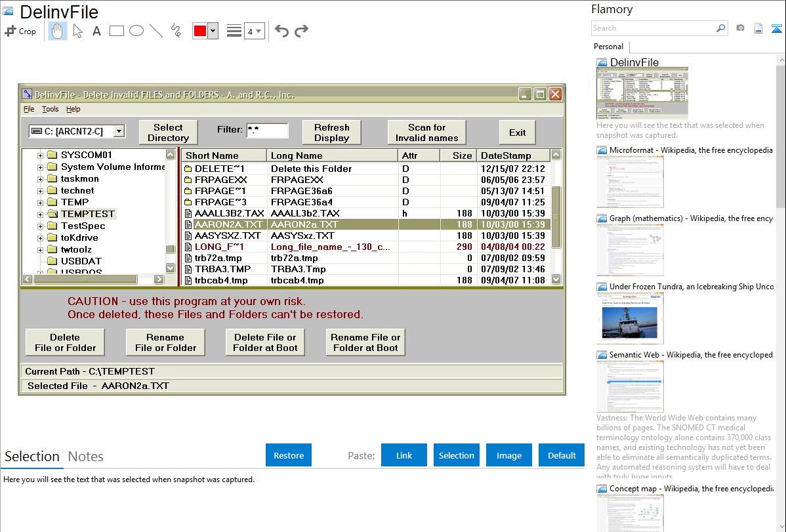
Task: Open the color picker dropdown arrow
Action: 213,31
